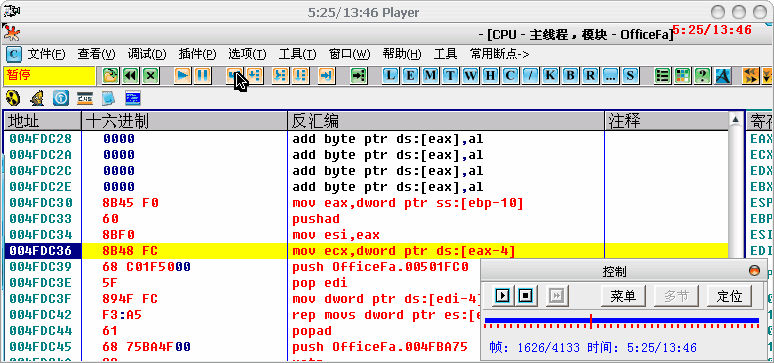Image resolution: width=774 pixels, height=363 pixels.
Task: Click the 菜单 button in control panel
Action: click(623, 296)
